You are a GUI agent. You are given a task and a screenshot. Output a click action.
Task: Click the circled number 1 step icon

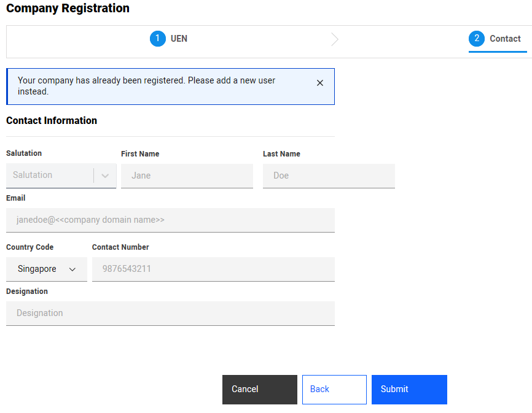tap(158, 39)
